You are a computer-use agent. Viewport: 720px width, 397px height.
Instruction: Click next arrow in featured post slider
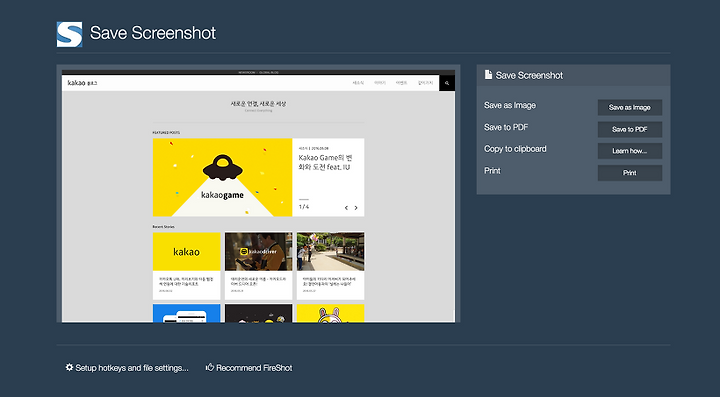356,208
